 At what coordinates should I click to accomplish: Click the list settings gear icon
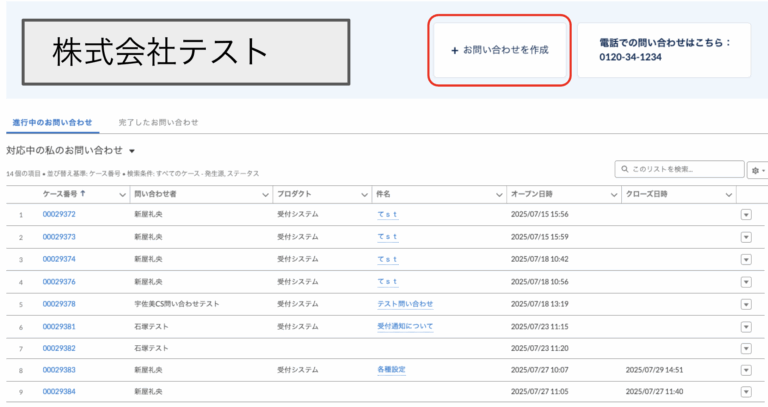(755, 171)
